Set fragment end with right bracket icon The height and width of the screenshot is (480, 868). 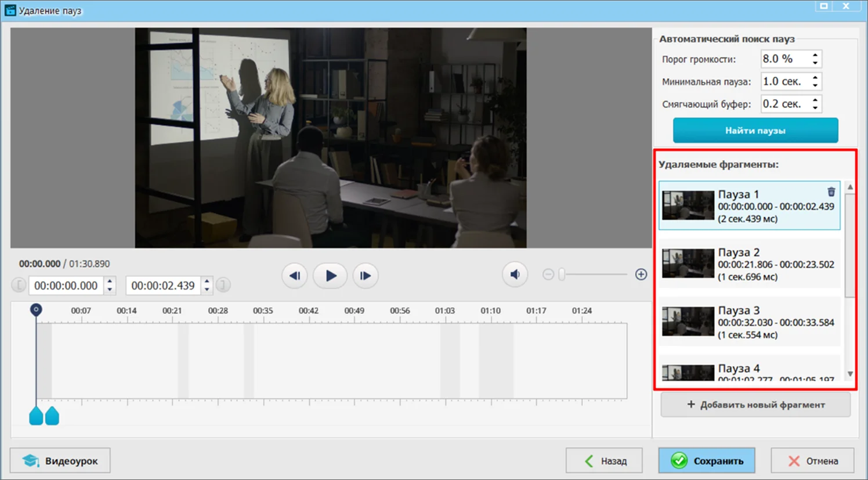[x=223, y=285]
